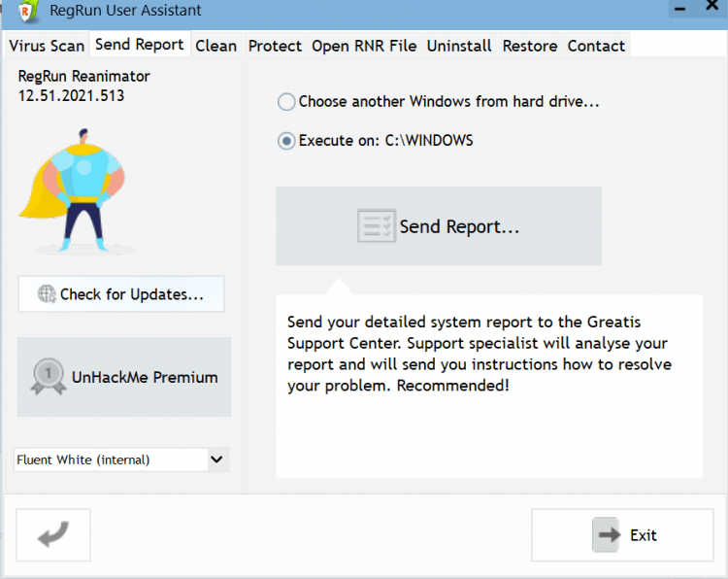The height and width of the screenshot is (579, 728).
Task: Click the back arrow button
Action: pyautogui.click(x=53, y=535)
